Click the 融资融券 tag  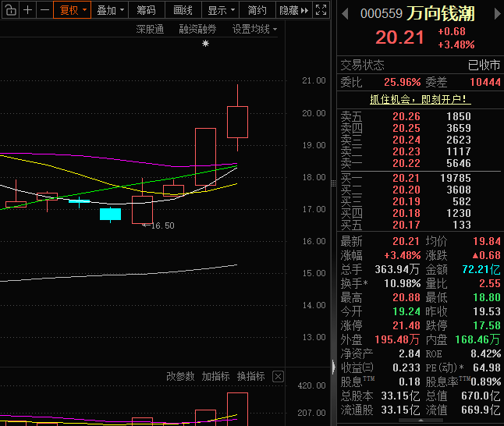(x=197, y=29)
